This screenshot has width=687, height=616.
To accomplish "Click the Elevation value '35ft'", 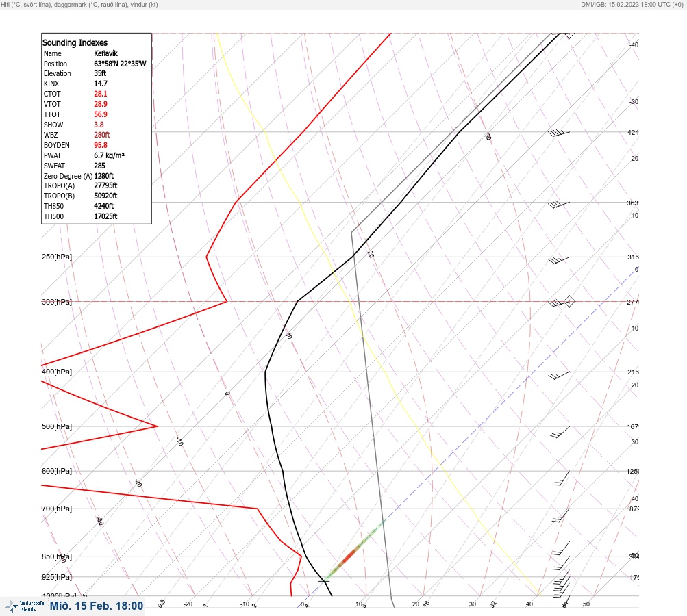I will (100, 73).
